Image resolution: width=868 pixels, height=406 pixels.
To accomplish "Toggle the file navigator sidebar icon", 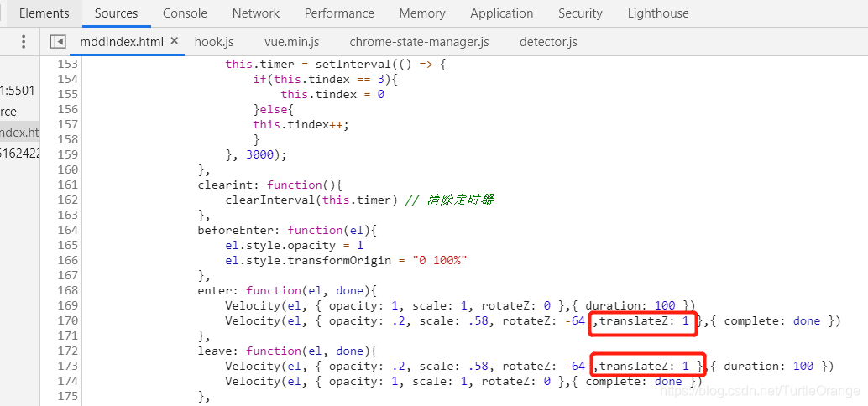I will (x=58, y=41).
